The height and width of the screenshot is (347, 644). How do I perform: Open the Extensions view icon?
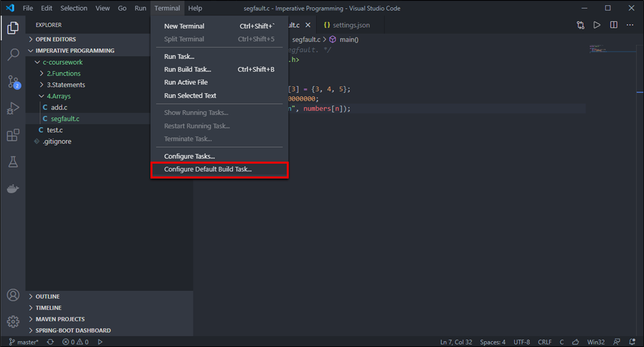pos(13,135)
